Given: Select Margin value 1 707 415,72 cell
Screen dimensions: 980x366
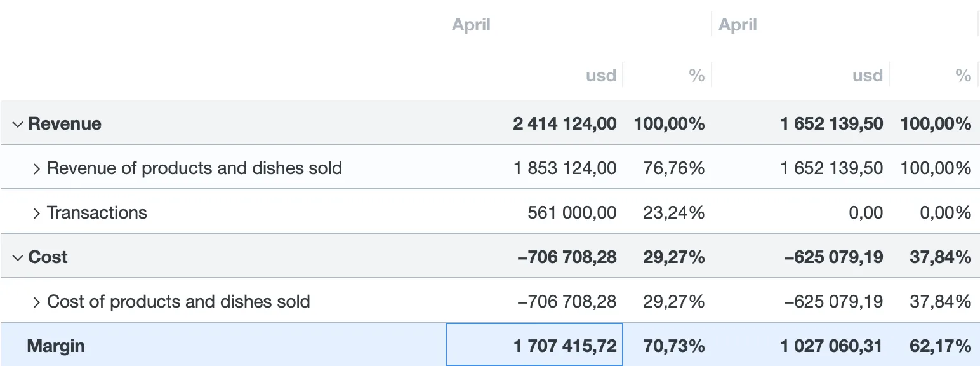Looking at the screenshot, I should pyautogui.click(x=565, y=346).
